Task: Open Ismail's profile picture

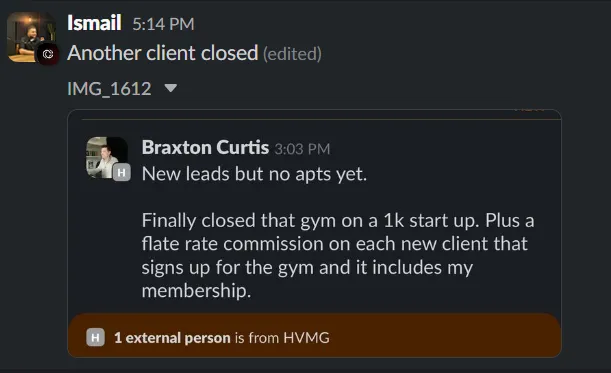Action: click(x=31, y=37)
